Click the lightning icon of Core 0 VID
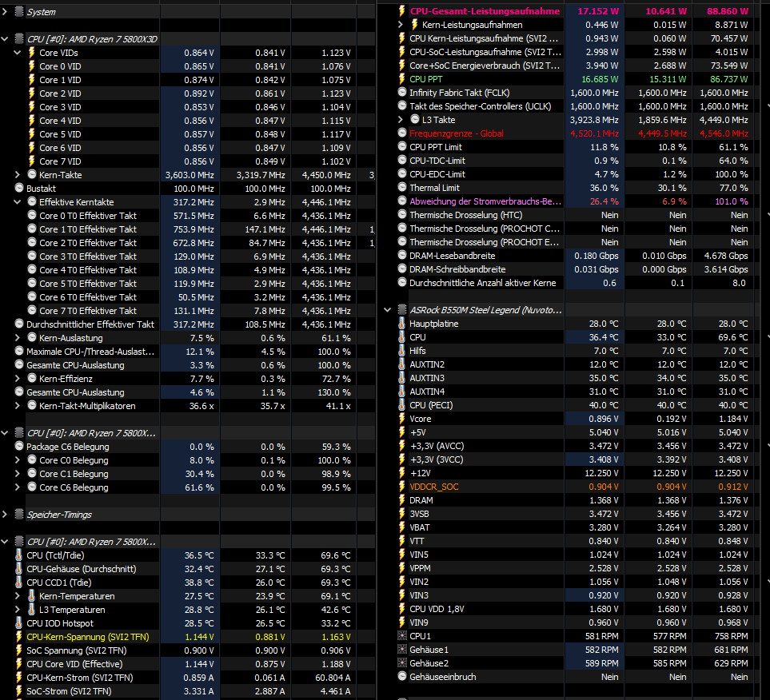This screenshot has width=770, height=700. pos(32,66)
